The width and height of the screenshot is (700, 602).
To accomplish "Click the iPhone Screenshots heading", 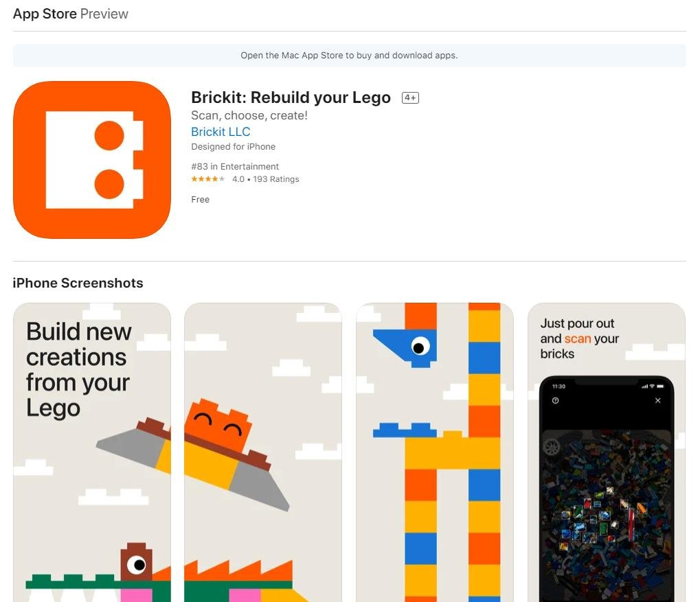I will point(78,283).
